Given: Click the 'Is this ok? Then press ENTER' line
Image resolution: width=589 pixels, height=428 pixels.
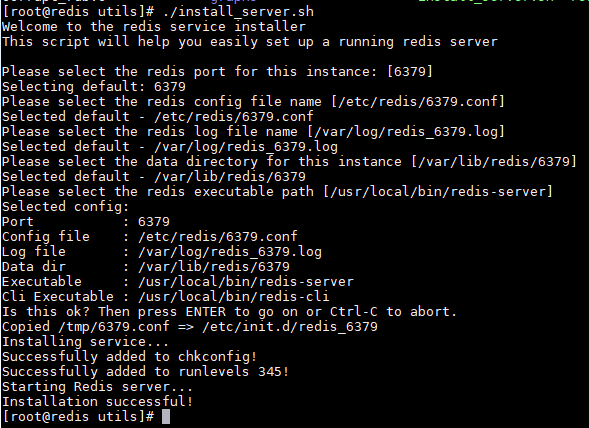Looking at the screenshot, I should 230,312.
